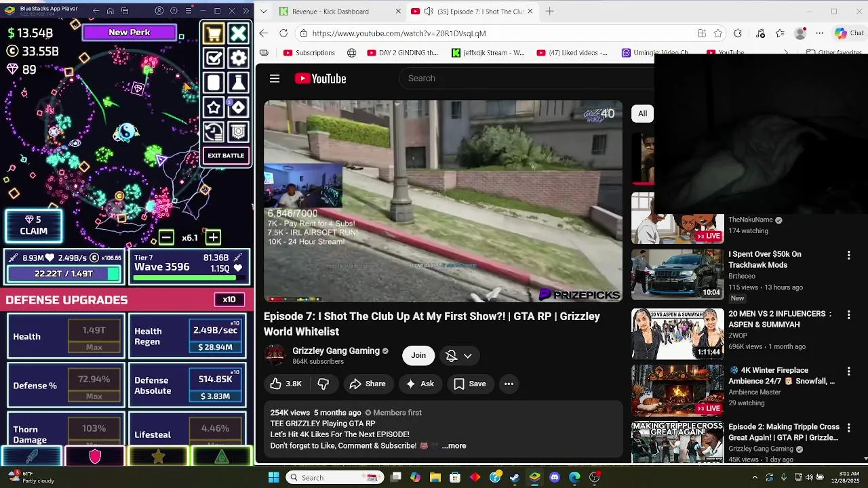
Task: Buy Defense Absolute upgrade for $3.83M
Action: [x=215, y=386]
